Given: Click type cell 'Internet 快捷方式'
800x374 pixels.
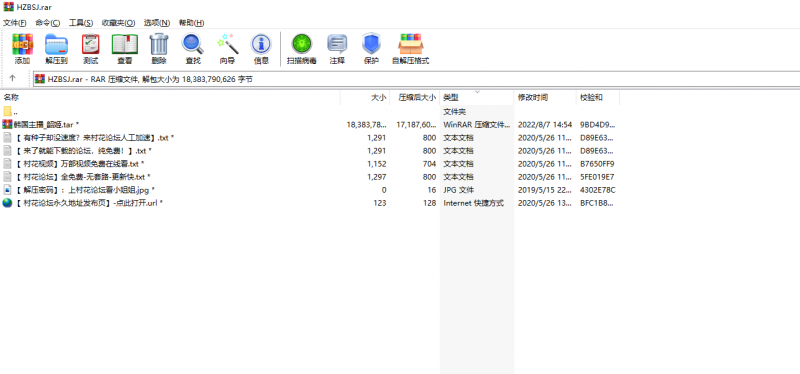Looking at the screenshot, I should 473,203.
